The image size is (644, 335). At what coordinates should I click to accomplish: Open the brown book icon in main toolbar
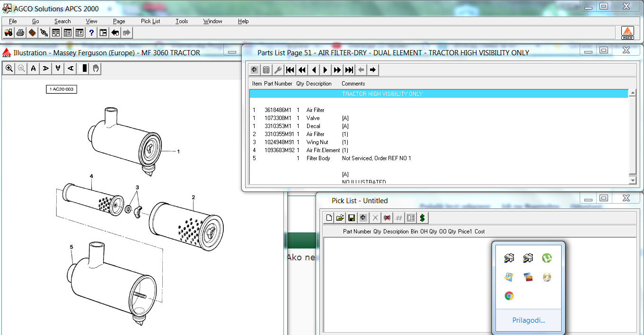click(x=32, y=33)
